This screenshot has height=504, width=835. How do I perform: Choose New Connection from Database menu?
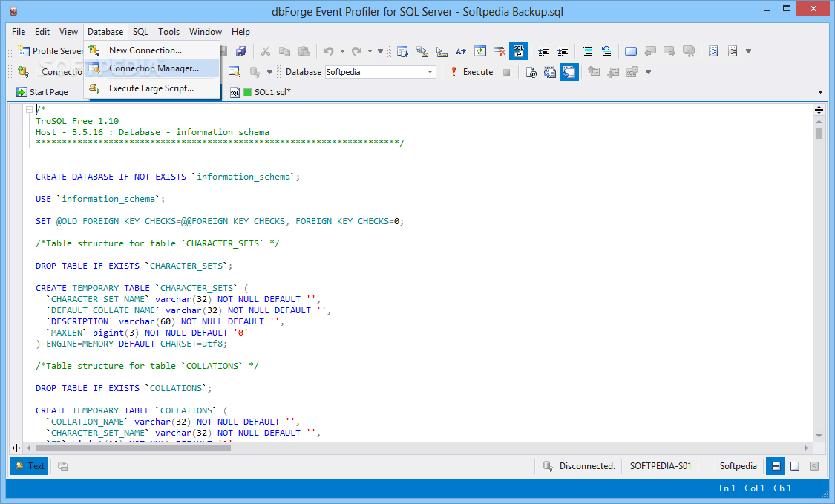pyautogui.click(x=151, y=50)
